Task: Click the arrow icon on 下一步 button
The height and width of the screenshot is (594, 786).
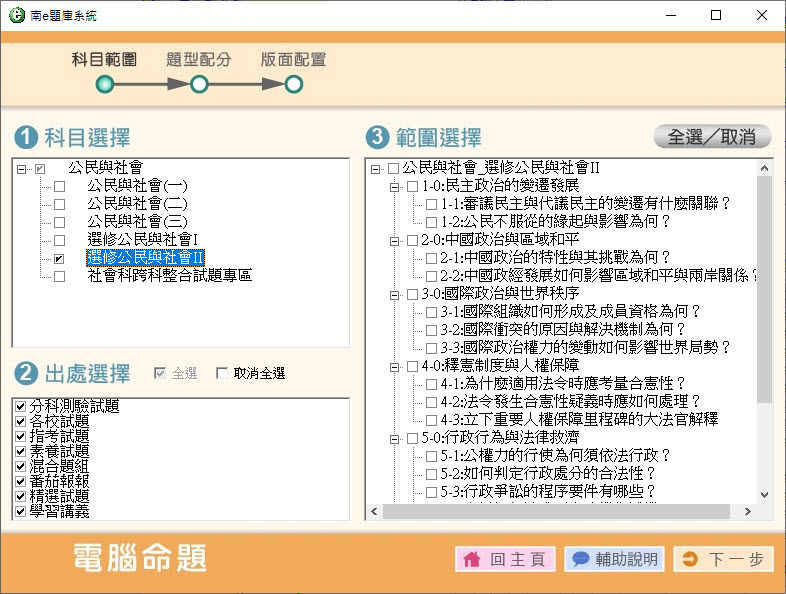Action: click(690, 560)
